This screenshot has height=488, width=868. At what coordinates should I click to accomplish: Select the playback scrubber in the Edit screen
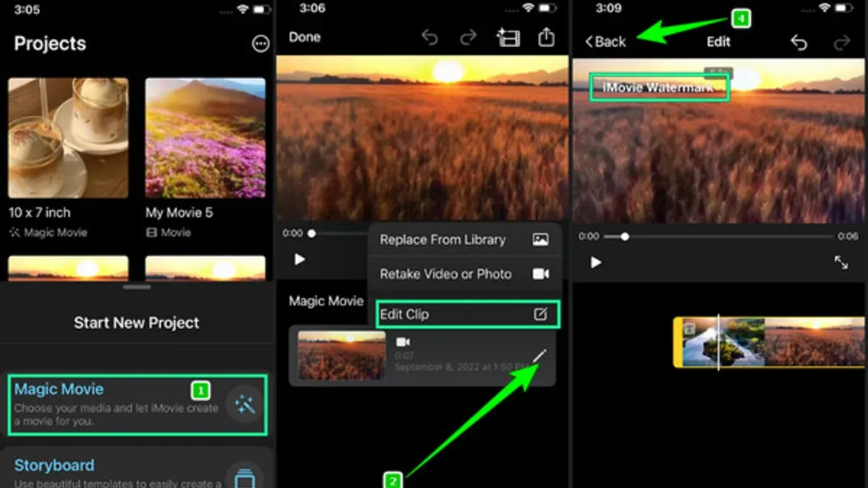click(625, 236)
